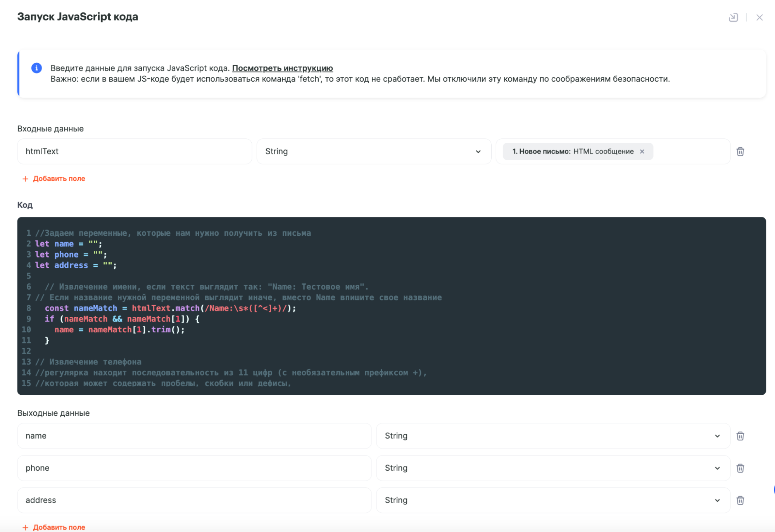Click the collapse panel icon near close
The image size is (775, 532).
pos(733,17)
